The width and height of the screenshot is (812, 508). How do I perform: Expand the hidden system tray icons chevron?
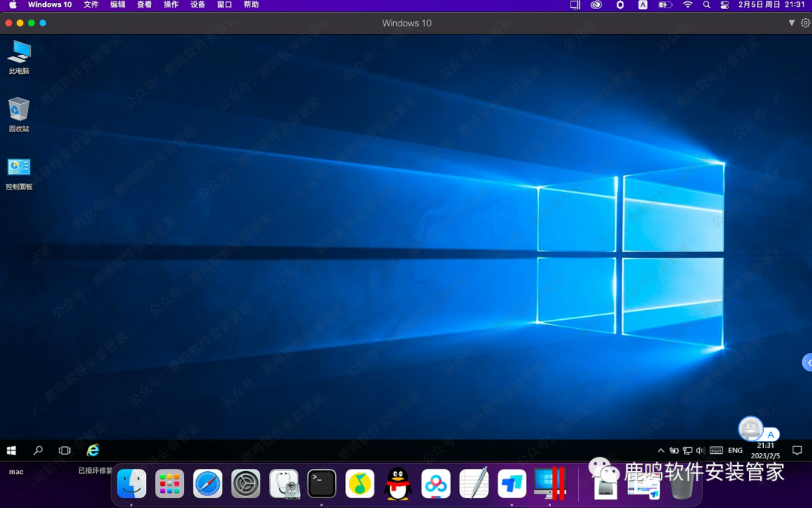point(661,450)
